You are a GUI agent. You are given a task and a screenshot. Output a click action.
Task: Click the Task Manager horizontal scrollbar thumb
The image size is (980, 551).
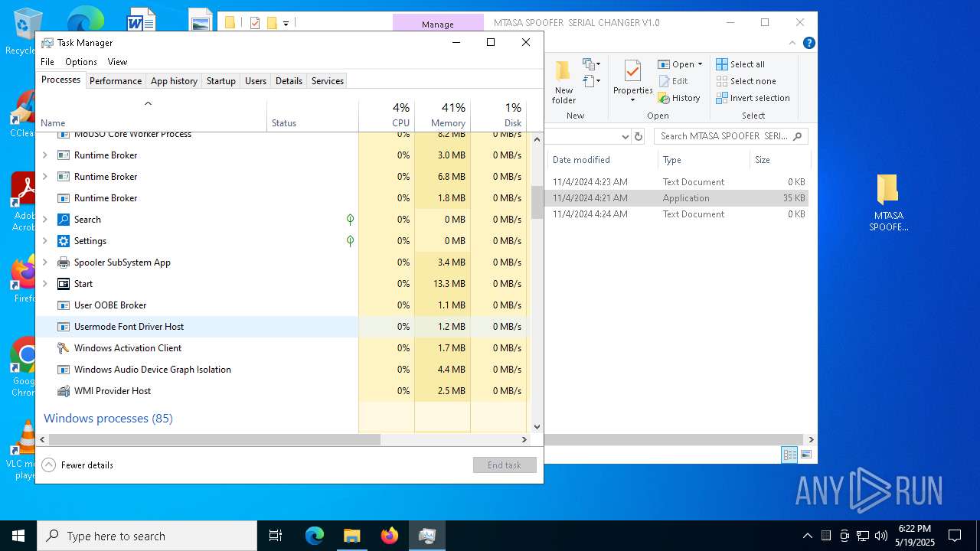click(x=214, y=439)
